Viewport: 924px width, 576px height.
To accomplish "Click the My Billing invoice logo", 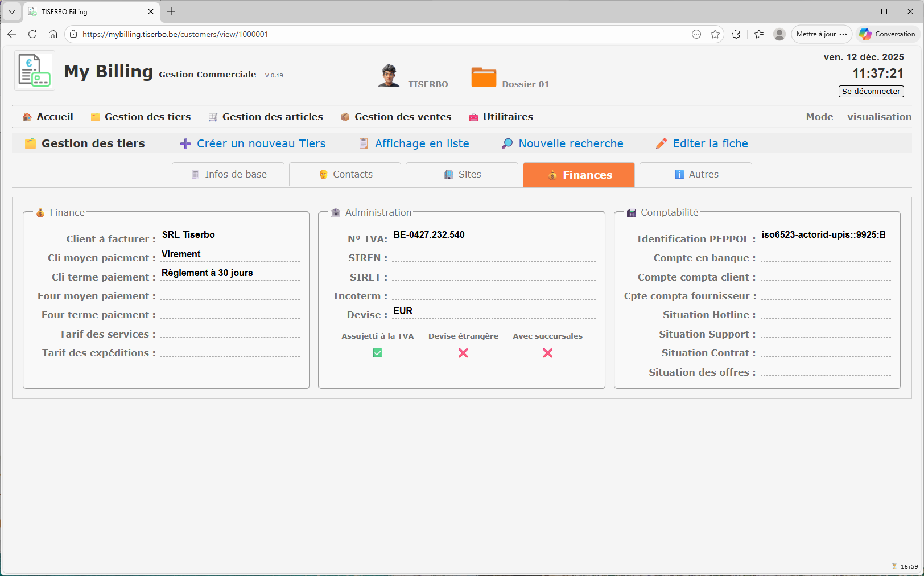I will click(x=34, y=70).
